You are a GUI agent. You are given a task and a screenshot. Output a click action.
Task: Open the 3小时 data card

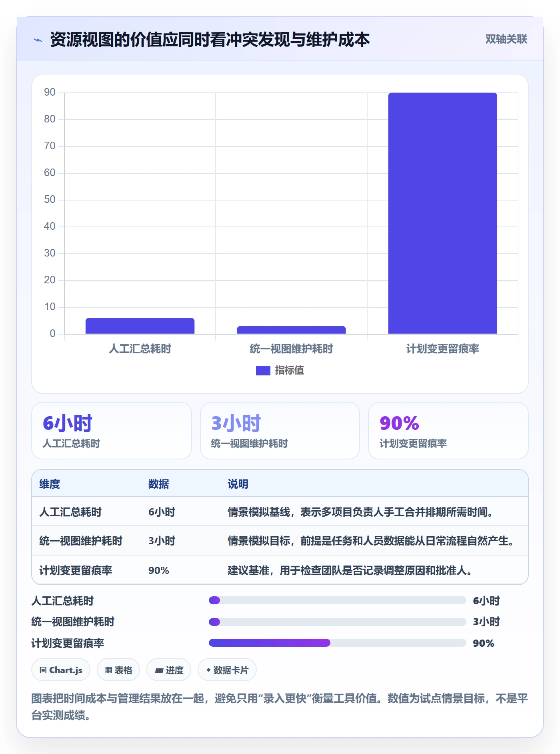[280, 431]
